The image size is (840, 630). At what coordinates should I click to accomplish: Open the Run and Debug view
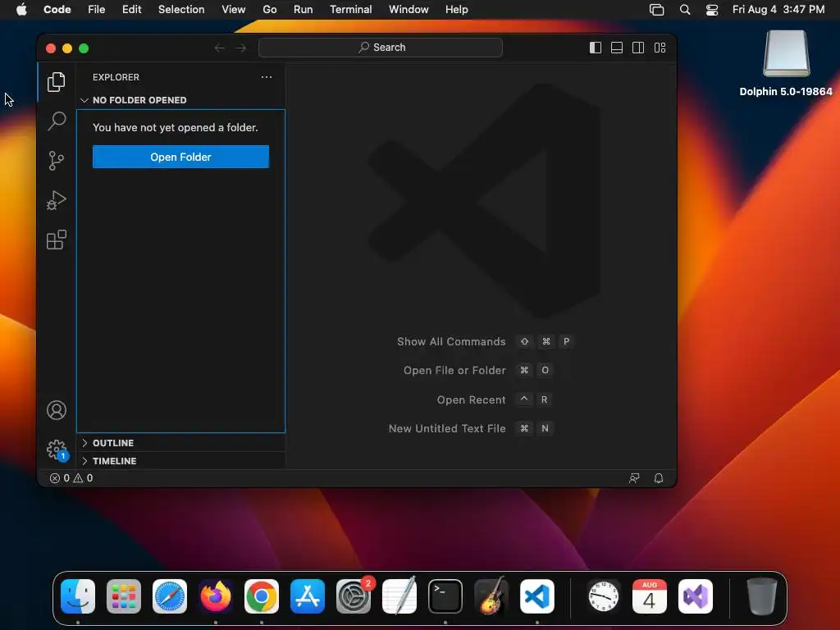click(x=57, y=200)
